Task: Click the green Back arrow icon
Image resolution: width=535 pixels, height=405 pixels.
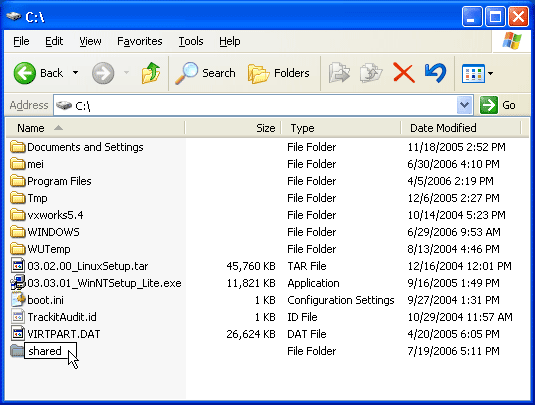Action: click(x=25, y=73)
